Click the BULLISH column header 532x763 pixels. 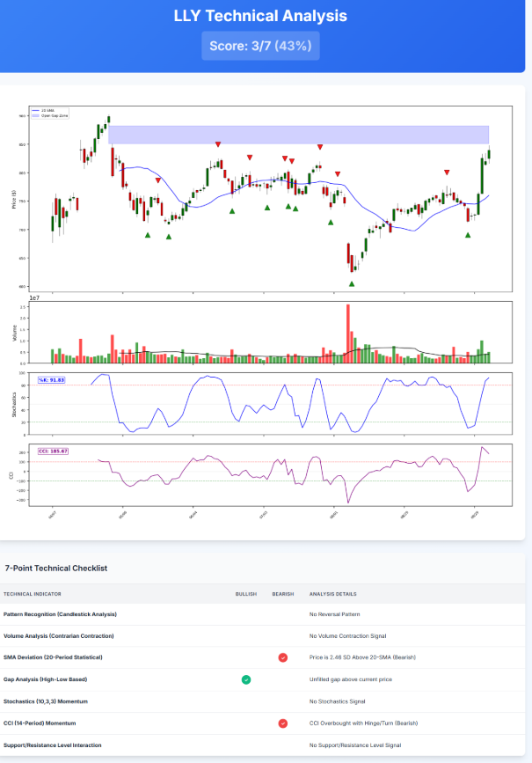(x=246, y=594)
